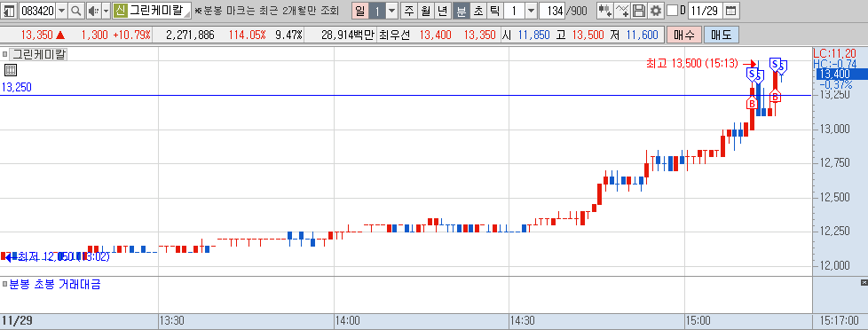This screenshot has height=330, width=868.
Task: Open the candle chart add tool
Action: point(605,11)
